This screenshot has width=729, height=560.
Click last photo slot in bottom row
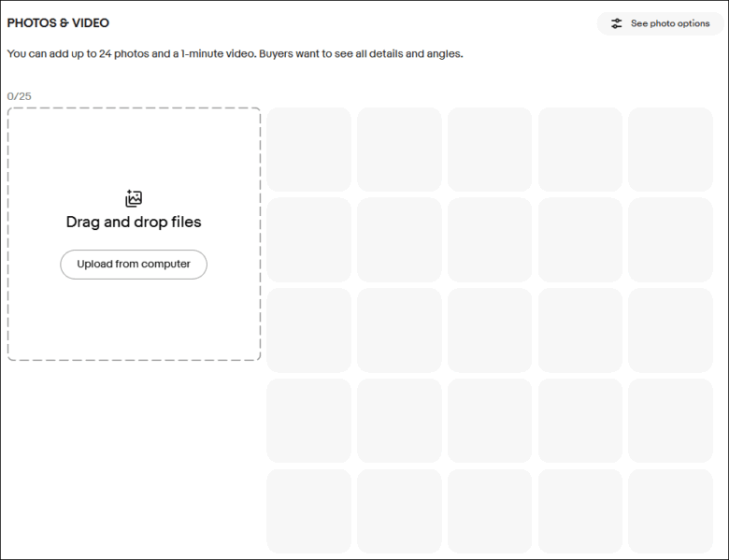pyautogui.click(x=670, y=510)
